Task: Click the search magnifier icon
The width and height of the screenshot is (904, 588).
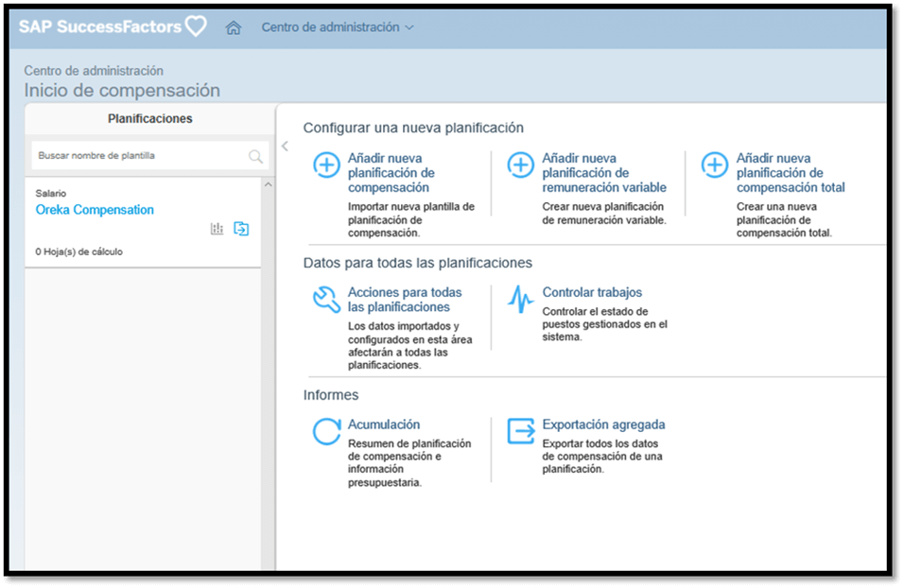Action: pyautogui.click(x=255, y=156)
